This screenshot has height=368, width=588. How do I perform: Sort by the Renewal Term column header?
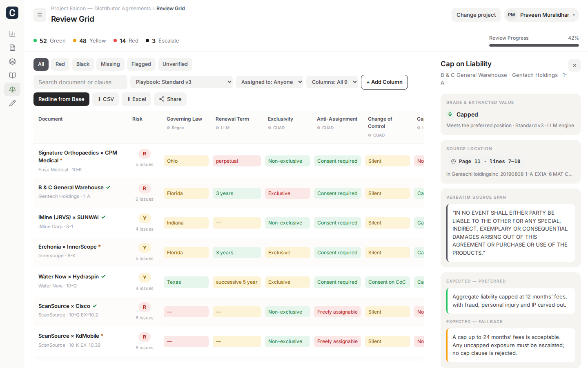232,119
